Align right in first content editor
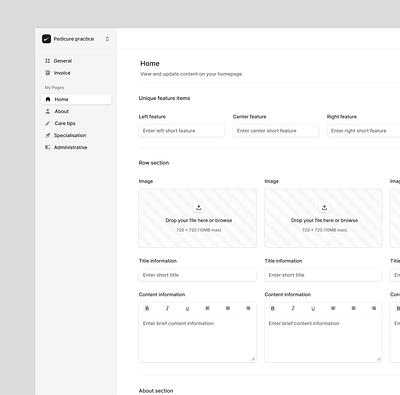The height and width of the screenshot is (395, 400). click(248, 308)
